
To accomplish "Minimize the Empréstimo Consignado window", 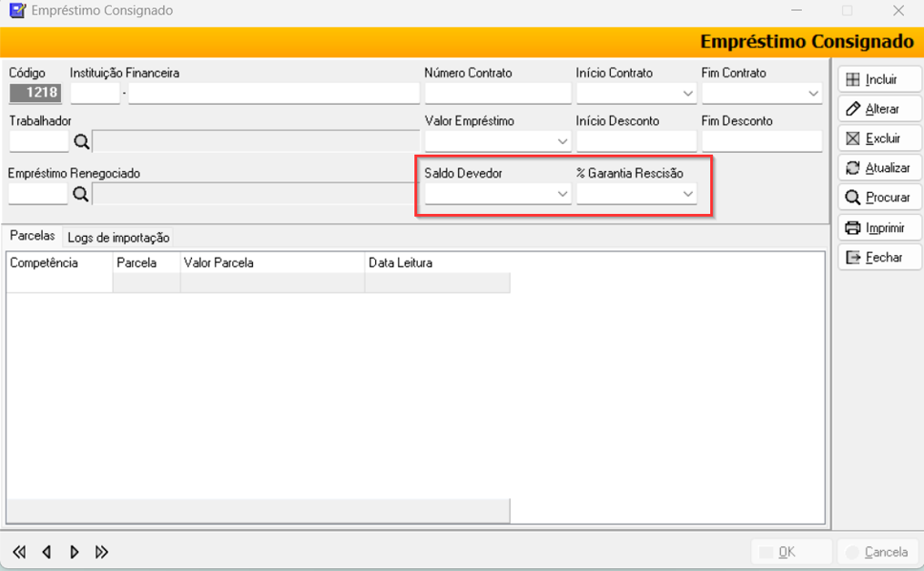I will pos(797,11).
